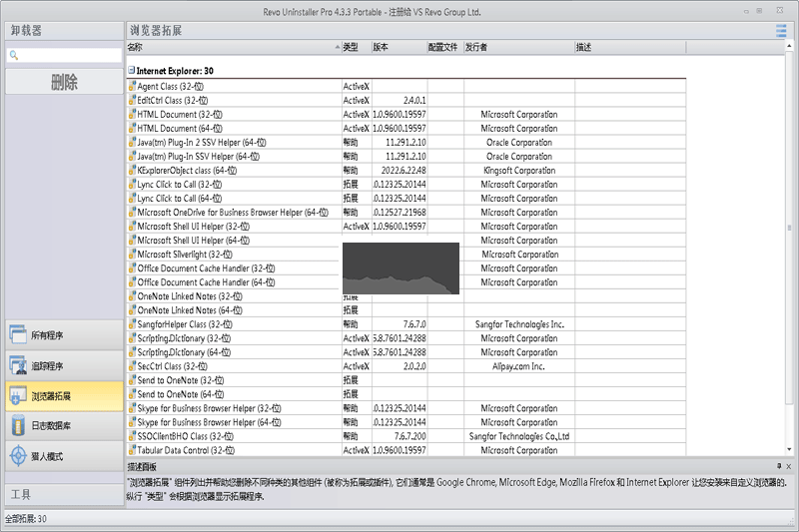
Task: Open the 所有程序 section
Action: pyautogui.click(x=64, y=335)
